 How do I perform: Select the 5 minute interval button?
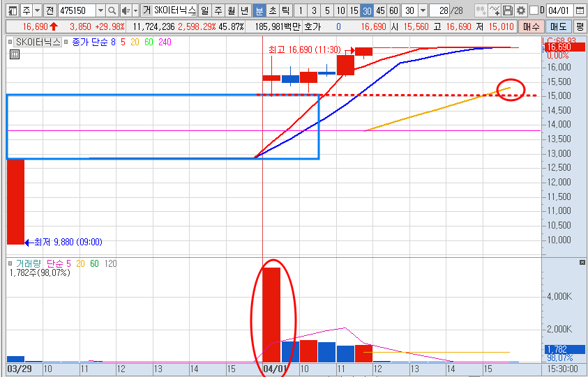tap(327, 10)
